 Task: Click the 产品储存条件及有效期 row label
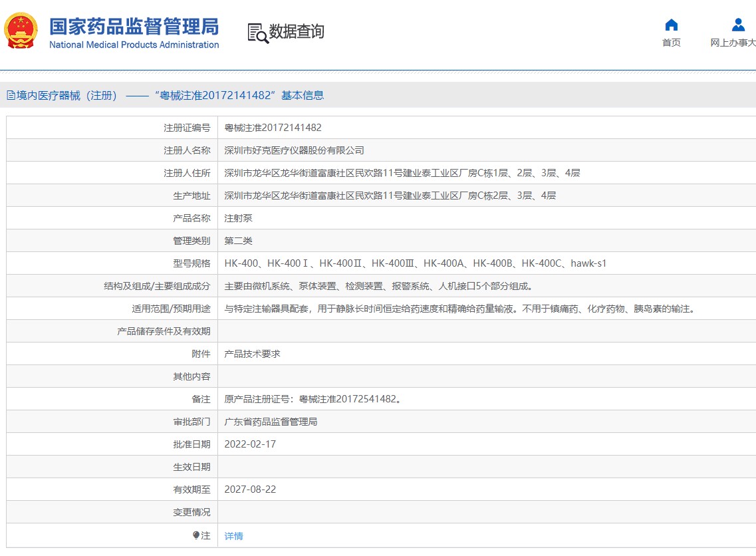(x=164, y=331)
